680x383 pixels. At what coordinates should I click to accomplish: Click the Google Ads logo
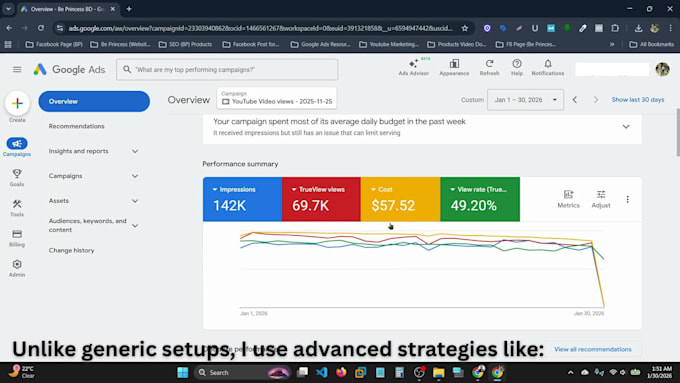click(x=69, y=69)
